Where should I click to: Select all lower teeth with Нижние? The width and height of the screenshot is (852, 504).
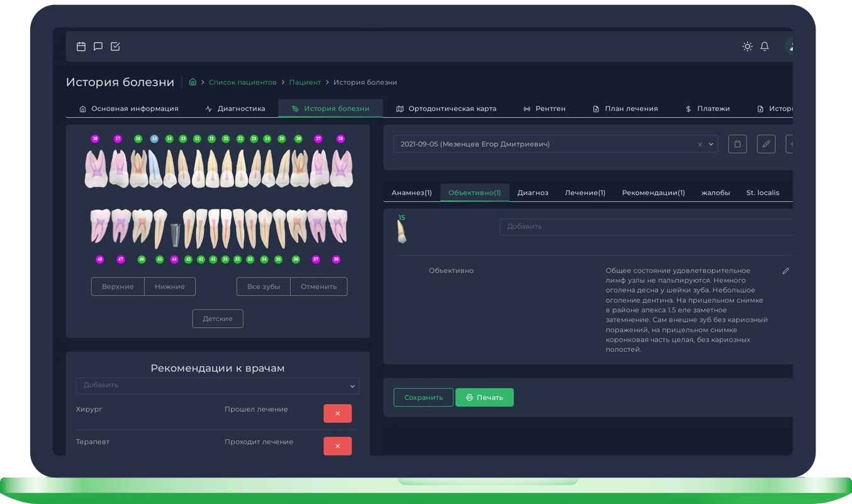[x=170, y=286]
